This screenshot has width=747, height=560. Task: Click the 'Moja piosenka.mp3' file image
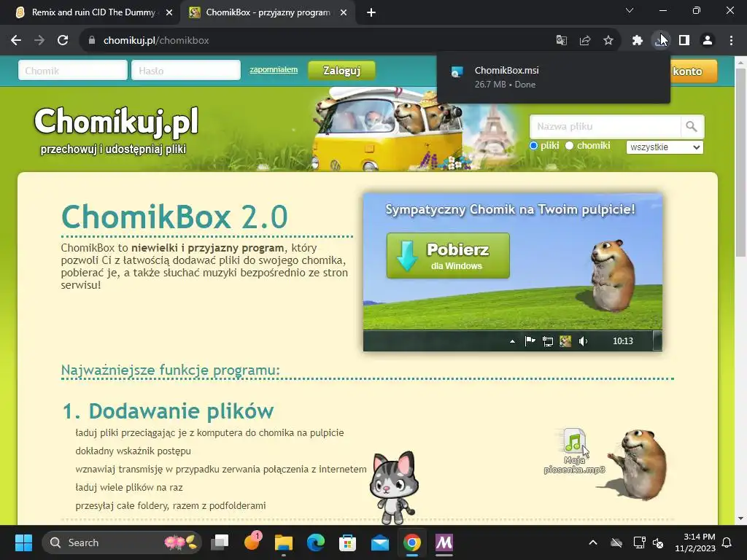[x=575, y=451]
